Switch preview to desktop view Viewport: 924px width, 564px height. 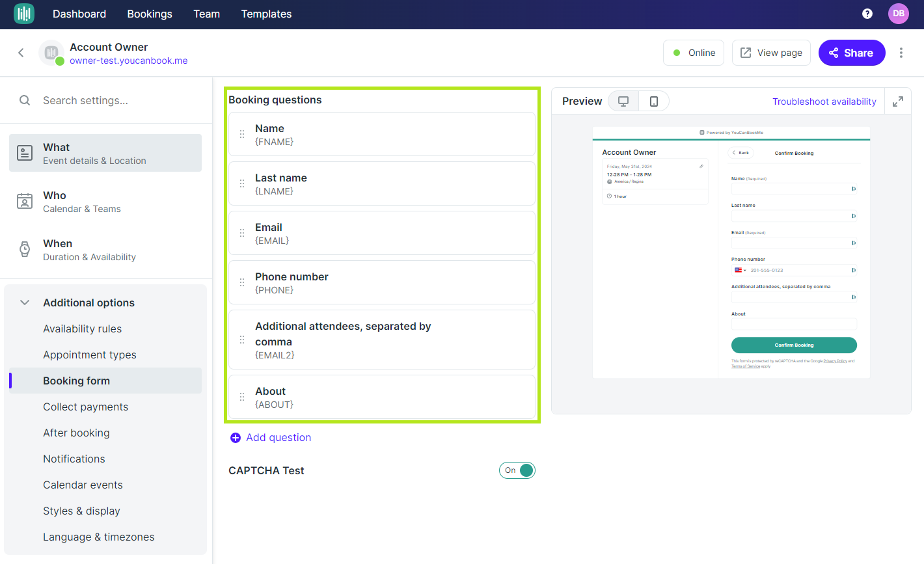click(x=623, y=101)
